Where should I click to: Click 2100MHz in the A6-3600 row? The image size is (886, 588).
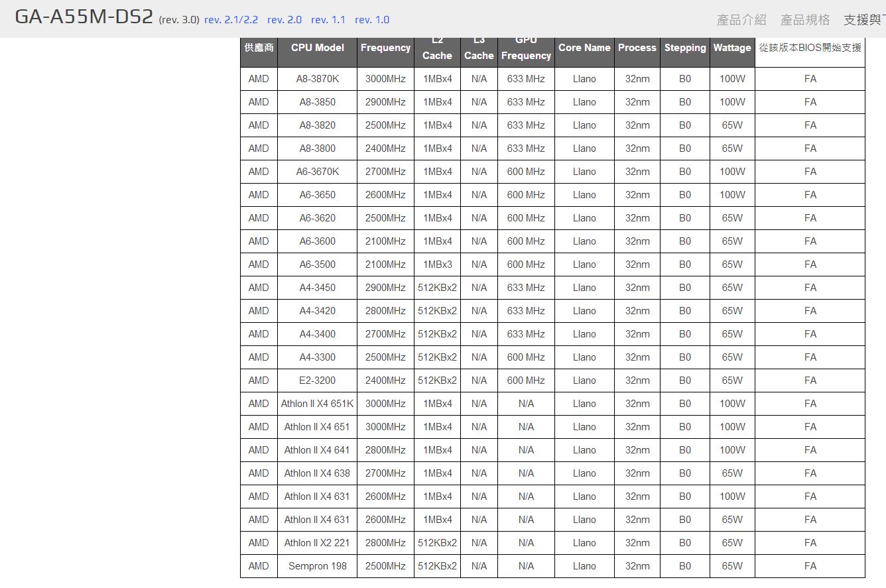[385, 241]
